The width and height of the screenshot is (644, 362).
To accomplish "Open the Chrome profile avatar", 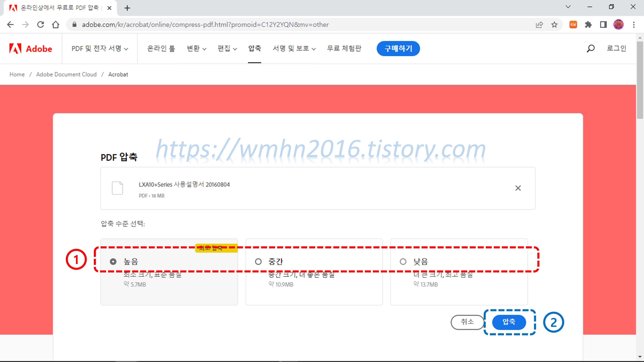I will click(x=618, y=25).
